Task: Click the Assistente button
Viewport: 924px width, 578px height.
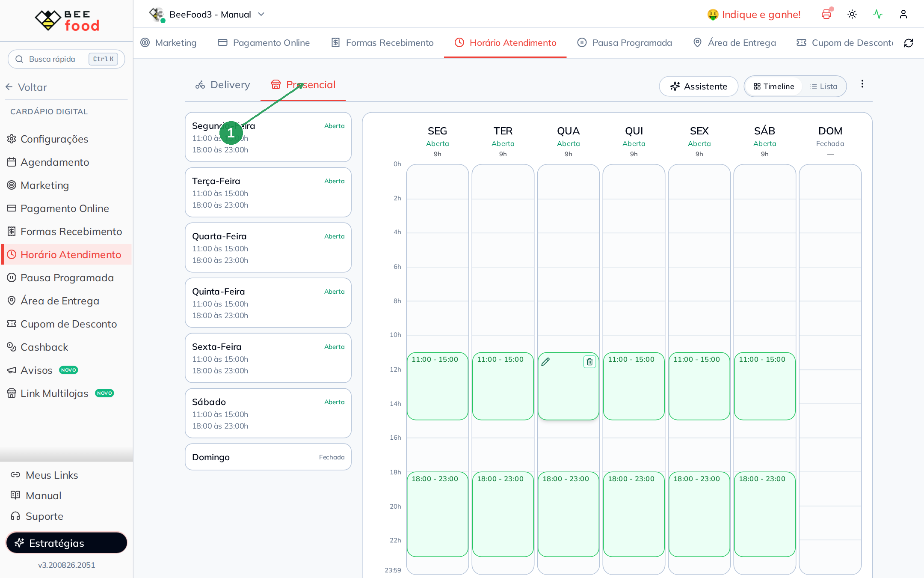Action: coord(699,86)
